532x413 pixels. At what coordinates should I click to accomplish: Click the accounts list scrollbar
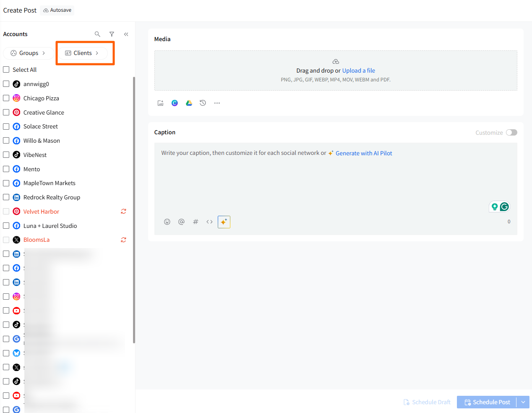coord(134,210)
